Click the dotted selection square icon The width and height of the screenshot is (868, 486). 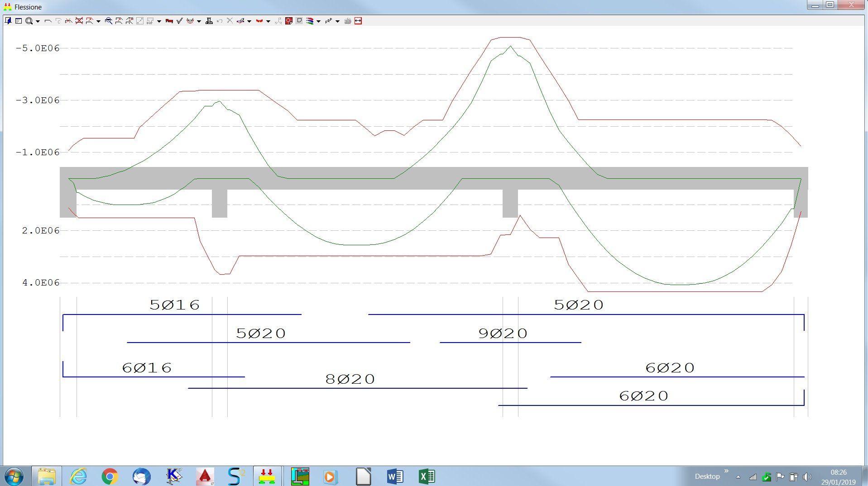(299, 21)
